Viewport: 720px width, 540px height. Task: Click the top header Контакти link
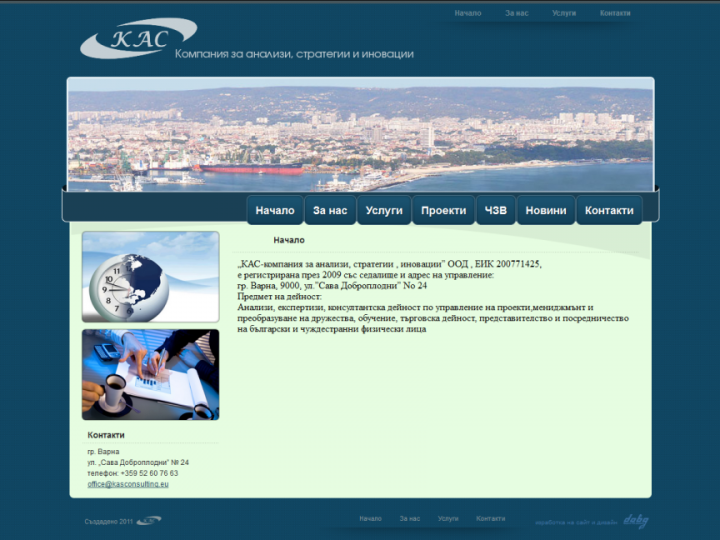[615, 13]
